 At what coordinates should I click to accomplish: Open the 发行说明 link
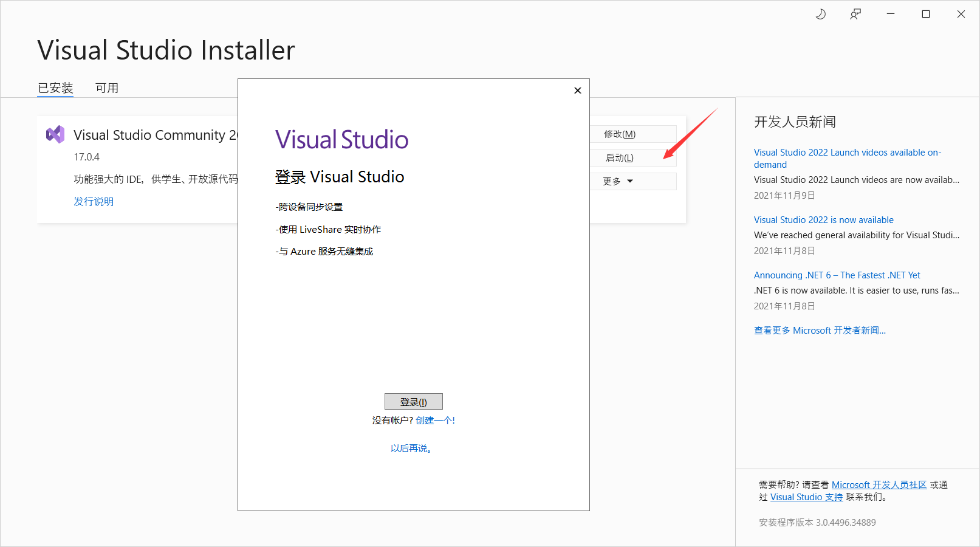tap(94, 202)
